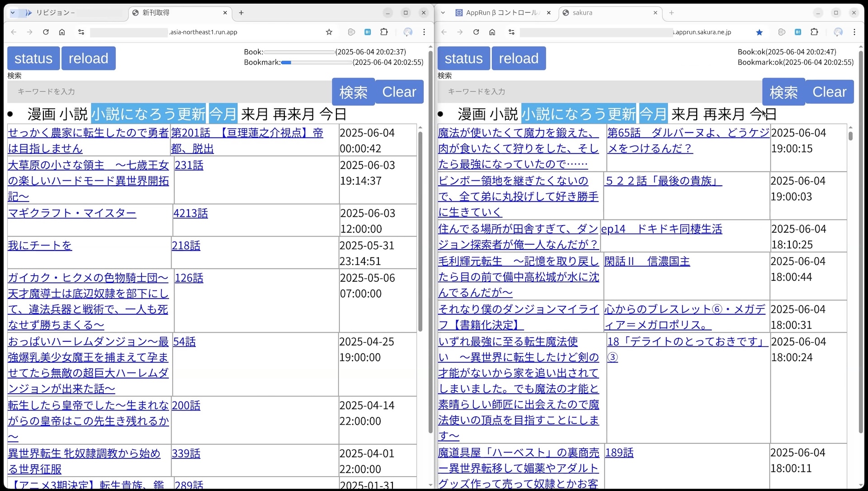
Task: Open site info icon in right address bar
Action: pyautogui.click(x=512, y=32)
